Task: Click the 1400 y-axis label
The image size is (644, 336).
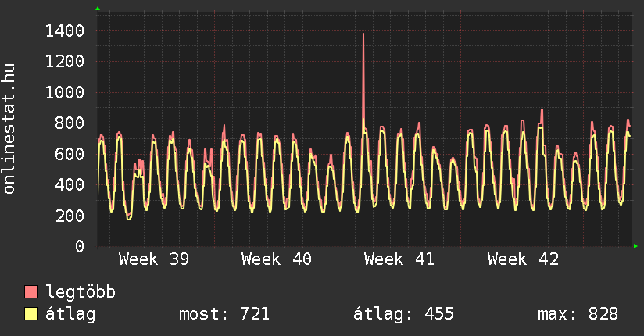Action: pos(65,31)
